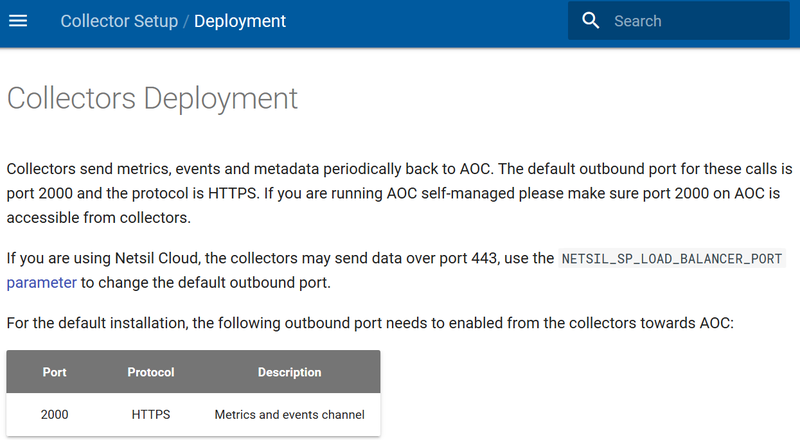The width and height of the screenshot is (800, 440).
Task: Select the HTTPS protocol cell
Action: click(x=151, y=414)
